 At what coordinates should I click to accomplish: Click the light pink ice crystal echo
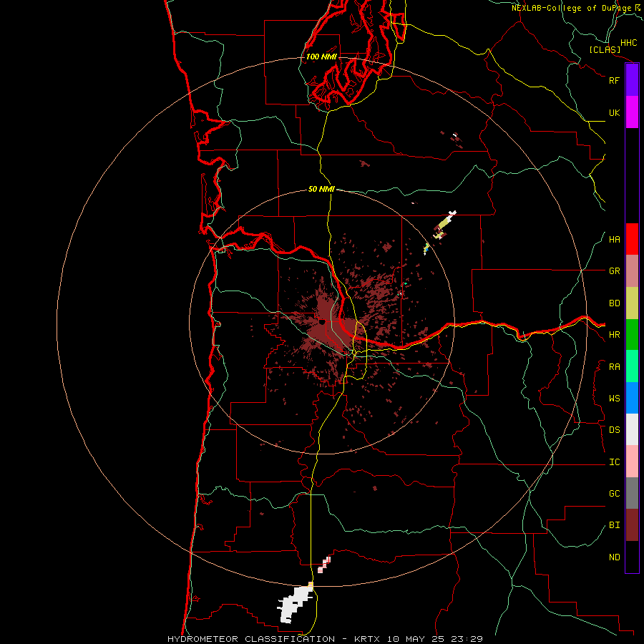(324, 565)
